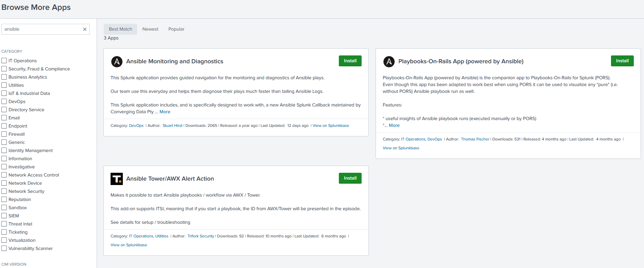Check the IT Operations category filter

click(x=4, y=61)
